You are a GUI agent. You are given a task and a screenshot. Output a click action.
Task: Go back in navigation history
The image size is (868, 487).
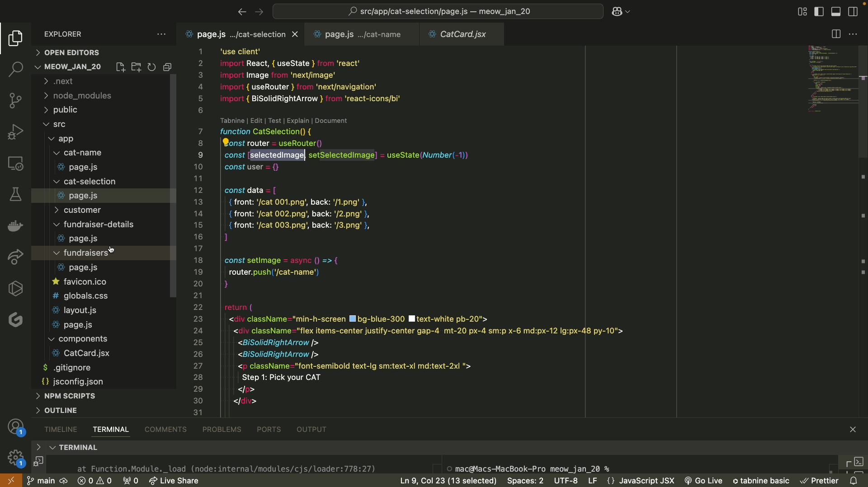click(x=242, y=12)
